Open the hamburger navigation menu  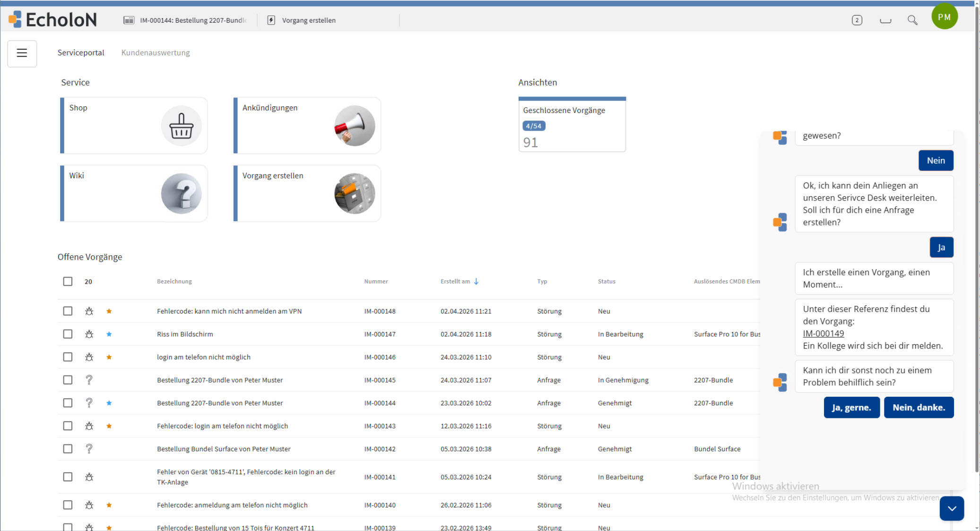(x=22, y=53)
